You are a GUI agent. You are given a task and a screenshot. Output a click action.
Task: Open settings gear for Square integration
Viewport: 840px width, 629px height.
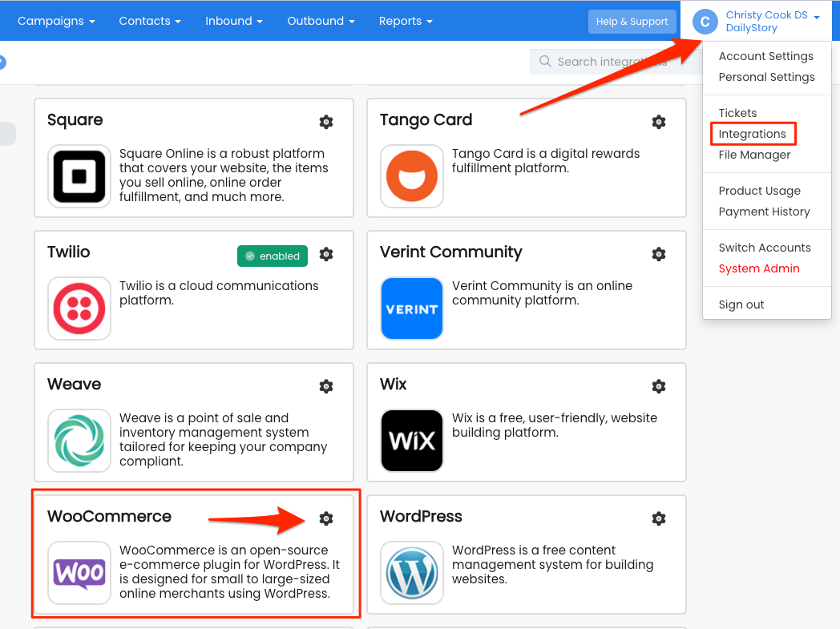tap(325, 122)
